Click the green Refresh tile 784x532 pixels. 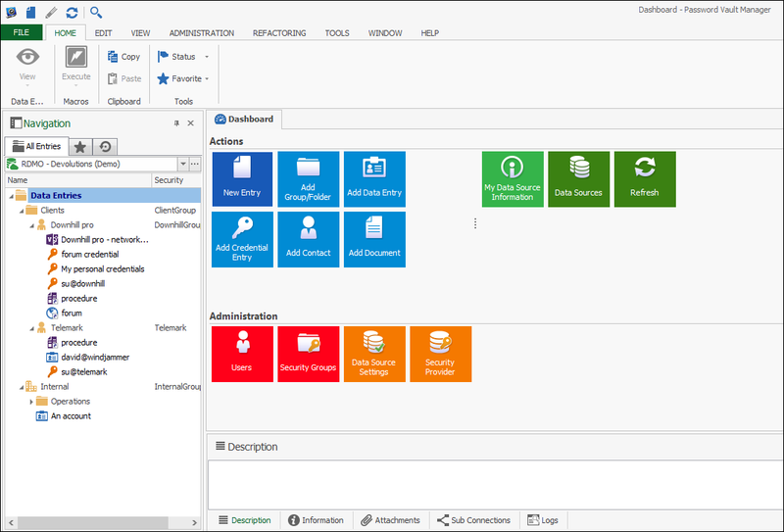pos(645,179)
